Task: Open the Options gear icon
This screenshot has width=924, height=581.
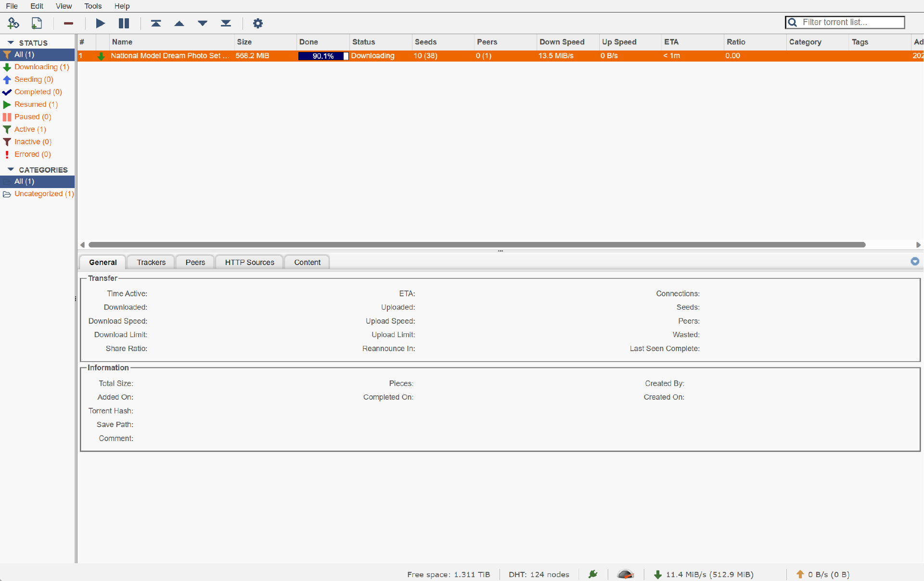Action: coord(258,23)
